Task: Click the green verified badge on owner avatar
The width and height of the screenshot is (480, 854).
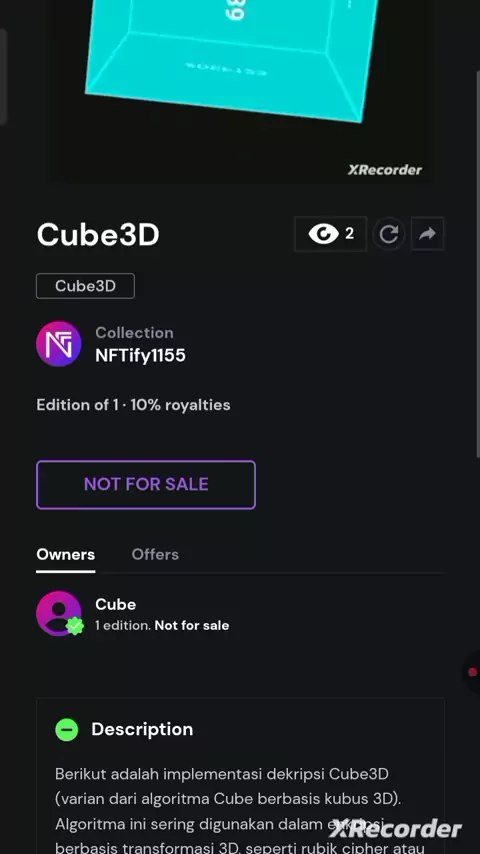Action: coord(75,626)
